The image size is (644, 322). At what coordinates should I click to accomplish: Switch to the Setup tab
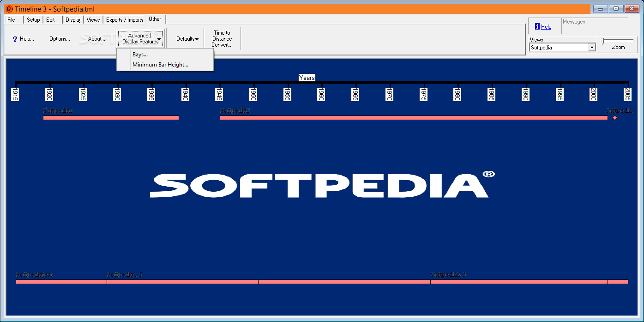pyautogui.click(x=33, y=20)
